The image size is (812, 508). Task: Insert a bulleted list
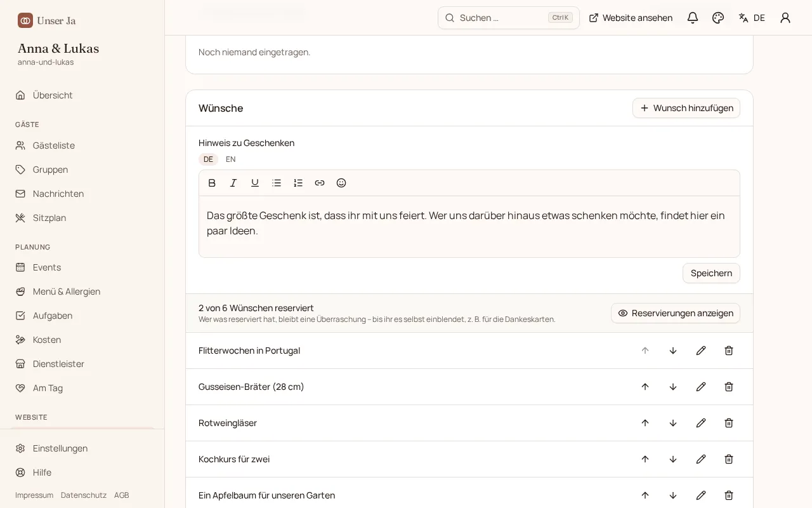[277, 183]
